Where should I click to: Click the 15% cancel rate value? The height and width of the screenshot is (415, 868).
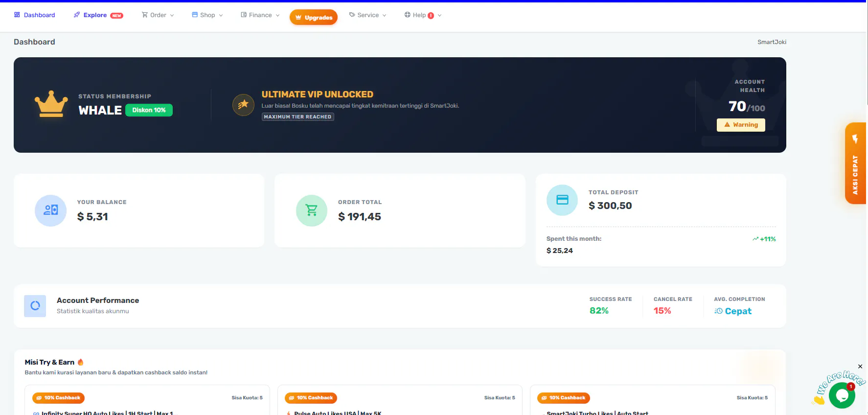(662, 311)
